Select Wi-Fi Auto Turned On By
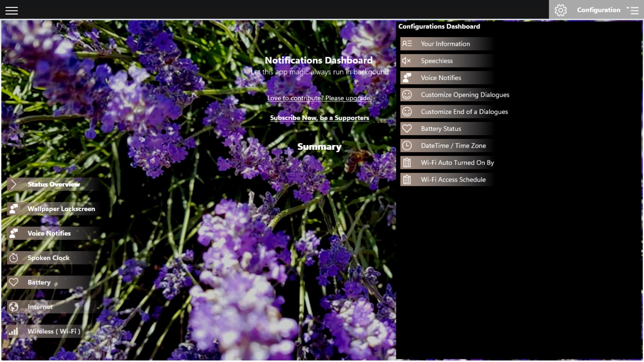Image resolution: width=644 pixels, height=362 pixels. click(x=457, y=163)
